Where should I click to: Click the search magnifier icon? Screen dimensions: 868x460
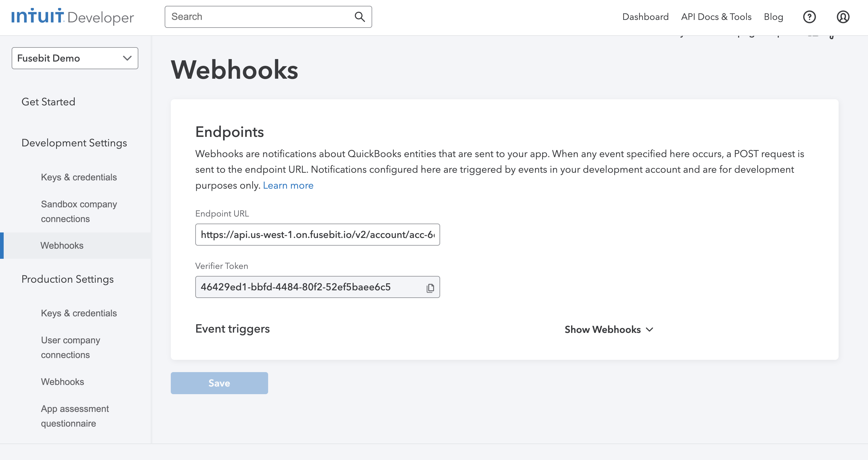click(x=360, y=17)
